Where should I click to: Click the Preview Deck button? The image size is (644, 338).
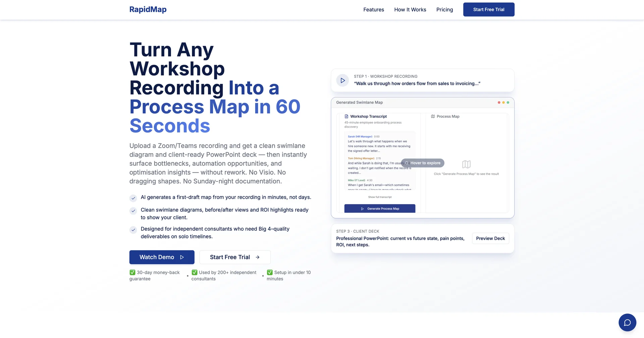click(x=490, y=238)
